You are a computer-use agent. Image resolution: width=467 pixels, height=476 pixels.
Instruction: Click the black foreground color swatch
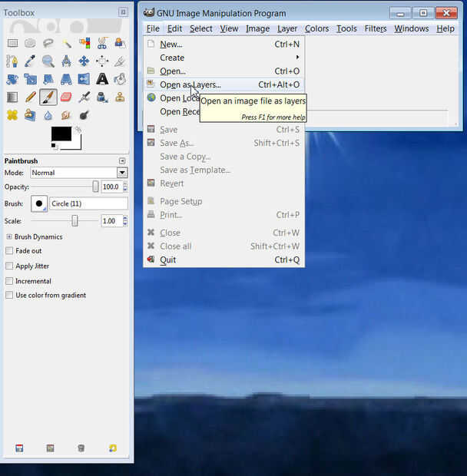point(61,134)
